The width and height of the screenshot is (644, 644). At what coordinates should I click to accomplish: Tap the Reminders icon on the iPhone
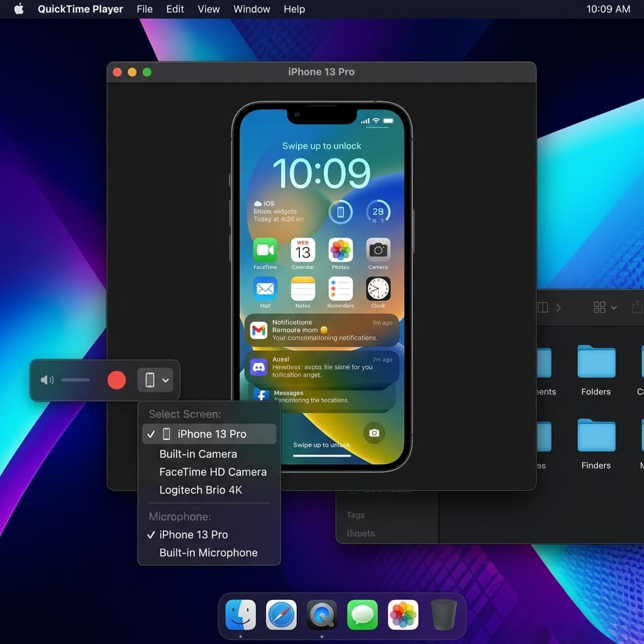pyautogui.click(x=340, y=288)
